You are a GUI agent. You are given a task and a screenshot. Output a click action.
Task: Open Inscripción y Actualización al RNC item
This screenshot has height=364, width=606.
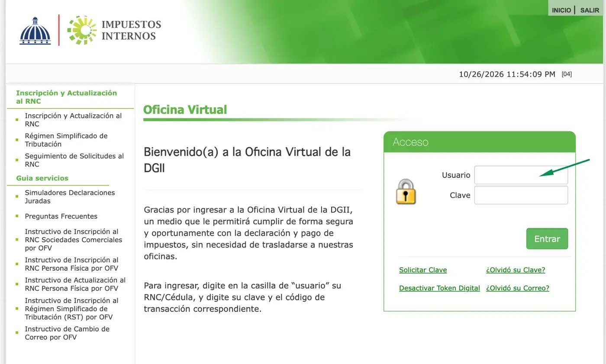tap(73, 120)
